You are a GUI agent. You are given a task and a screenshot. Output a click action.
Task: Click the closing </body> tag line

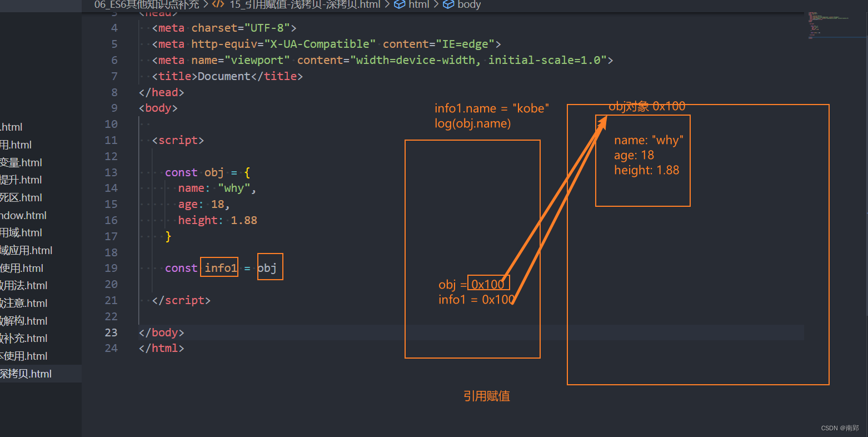point(161,332)
